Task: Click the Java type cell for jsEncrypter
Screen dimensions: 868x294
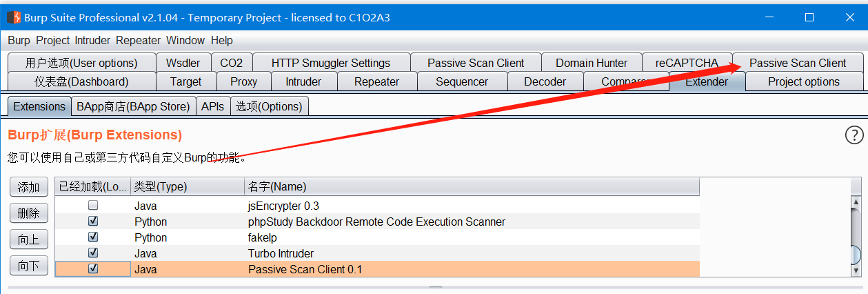Action: [188, 206]
